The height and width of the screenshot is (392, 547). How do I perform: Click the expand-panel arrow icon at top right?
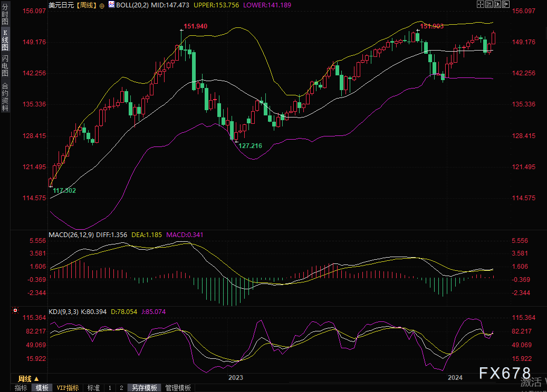tap(506, 4)
